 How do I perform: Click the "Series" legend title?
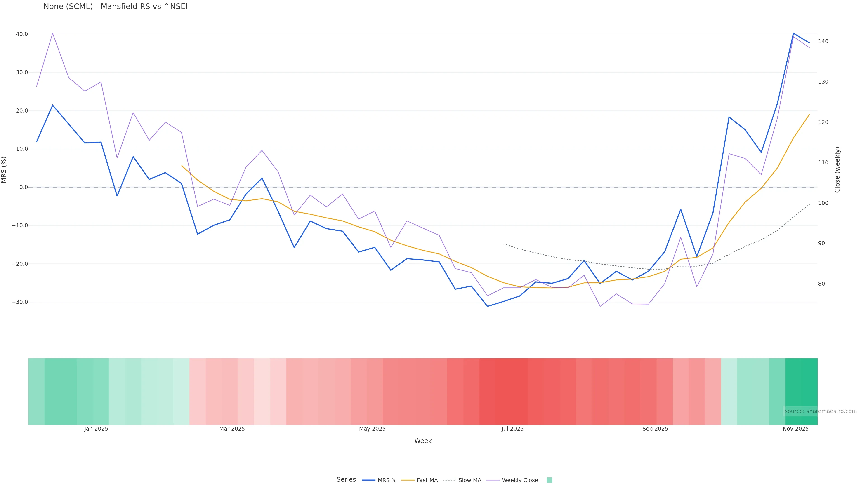pyautogui.click(x=346, y=480)
